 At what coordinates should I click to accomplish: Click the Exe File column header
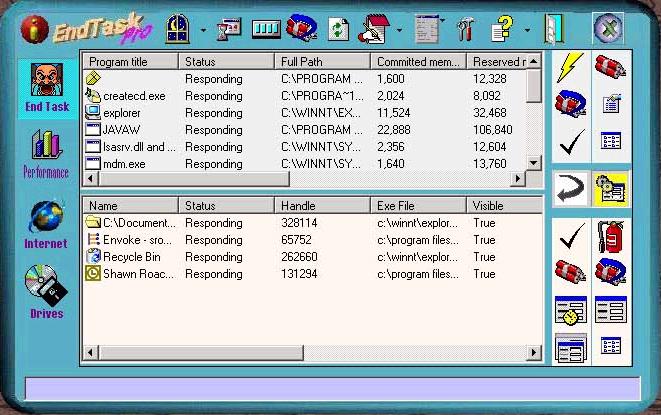click(418, 205)
